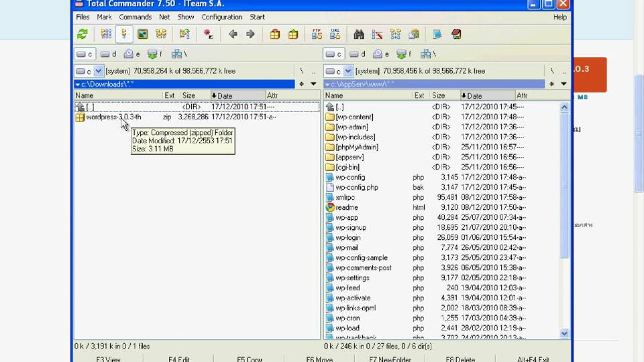Open the directory Tree view icon
Image resolution: width=644 pixels, height=362 pixels.
[x=161, y=34]
